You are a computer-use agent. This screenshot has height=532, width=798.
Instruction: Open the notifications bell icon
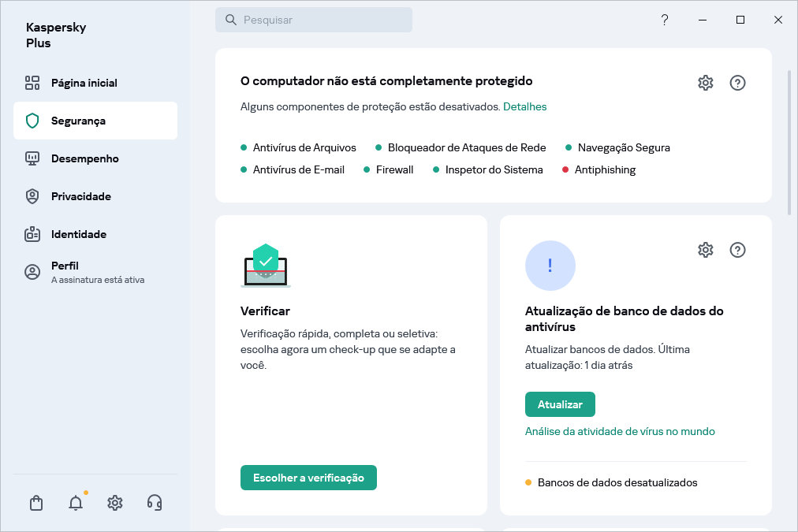[x=75, y=502]
